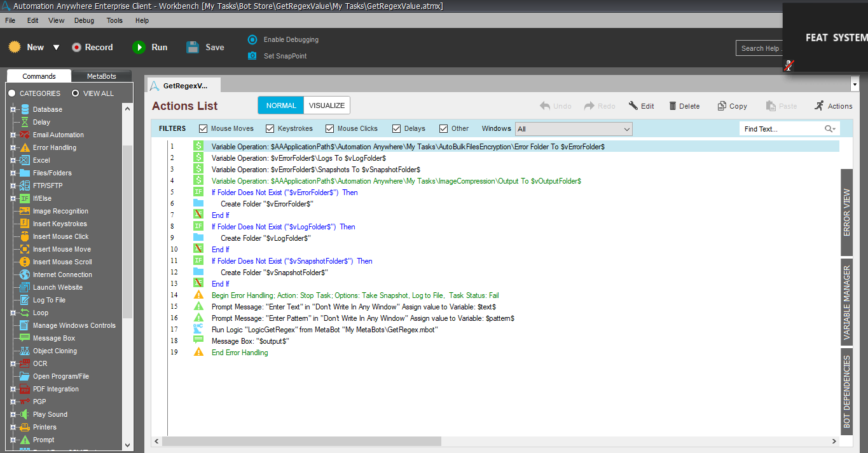868x453 pixels.
Task: Click the Find Text search field
Action: (782, 129)
